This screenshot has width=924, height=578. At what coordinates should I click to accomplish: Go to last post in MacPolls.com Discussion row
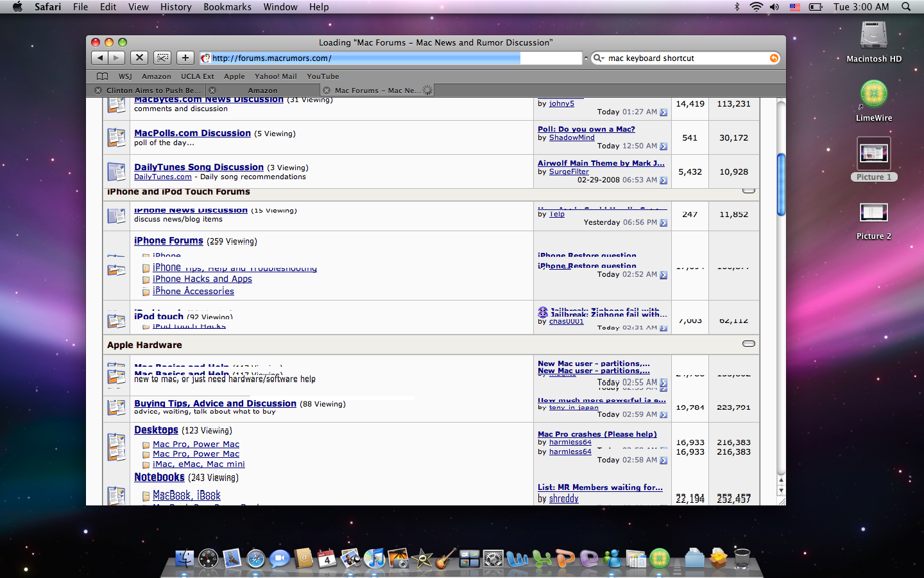click(x=663, y=146)
